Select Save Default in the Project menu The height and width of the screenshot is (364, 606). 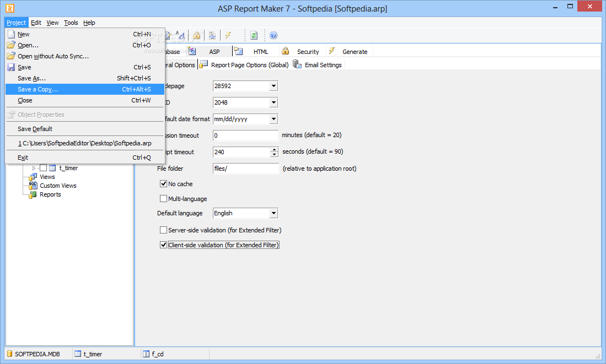tap(85, 129)
